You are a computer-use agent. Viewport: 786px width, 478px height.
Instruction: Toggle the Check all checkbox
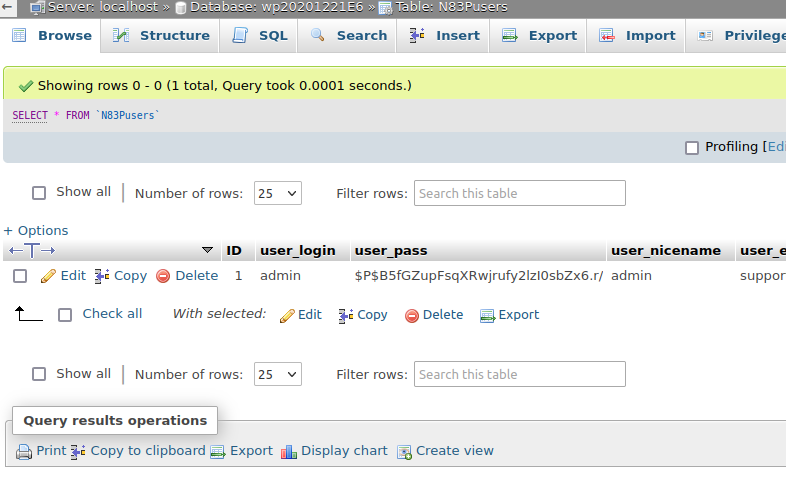65,315
